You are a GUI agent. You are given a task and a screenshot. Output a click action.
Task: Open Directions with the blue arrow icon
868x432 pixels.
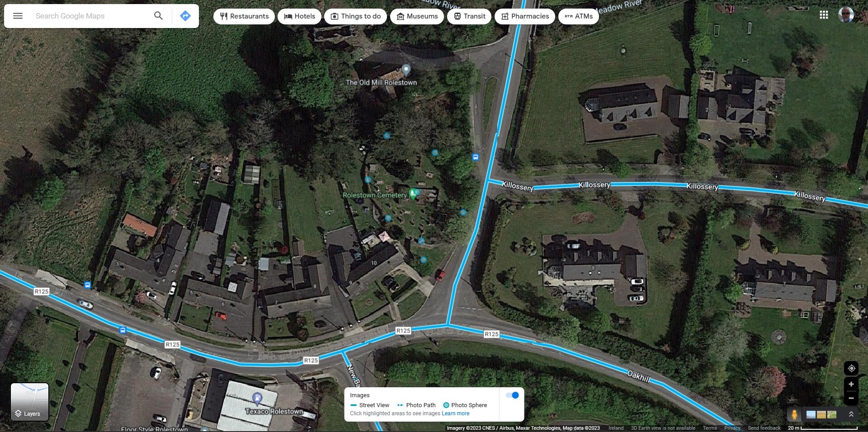click(x=185, y=16)
